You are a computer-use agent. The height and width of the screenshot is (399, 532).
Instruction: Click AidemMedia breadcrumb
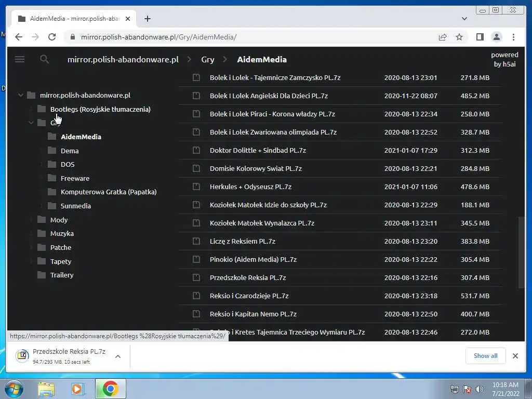tap(262, 59)
